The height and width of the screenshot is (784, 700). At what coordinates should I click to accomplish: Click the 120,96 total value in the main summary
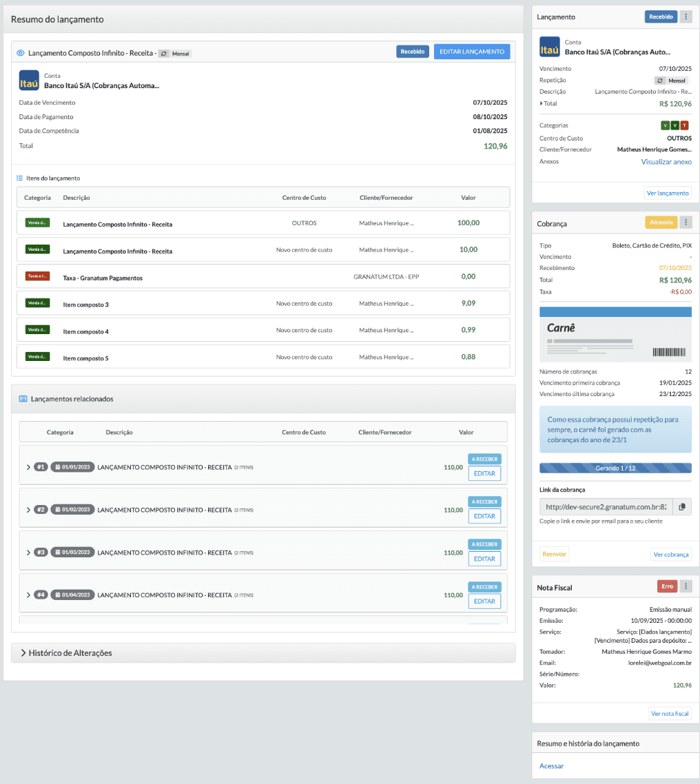pos(495,146)
